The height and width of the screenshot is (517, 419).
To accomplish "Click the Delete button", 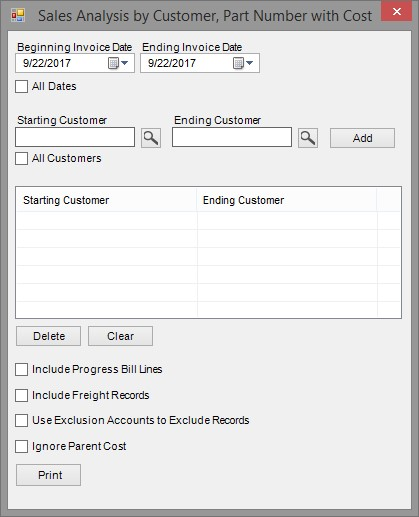I will click(x=49, y=336).
